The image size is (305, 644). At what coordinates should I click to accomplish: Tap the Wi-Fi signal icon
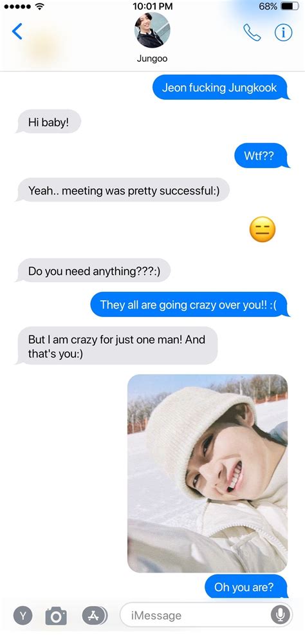[x=39, y=6]
